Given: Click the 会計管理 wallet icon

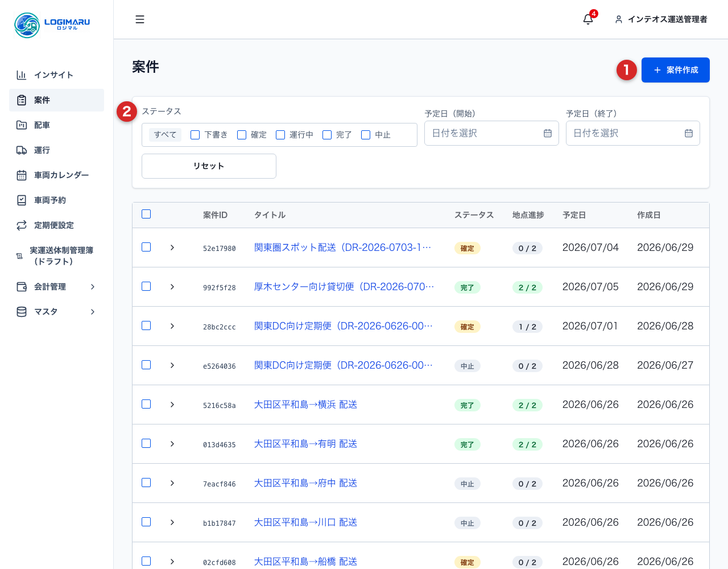Looking at the screenshot, I should (22, 287).
